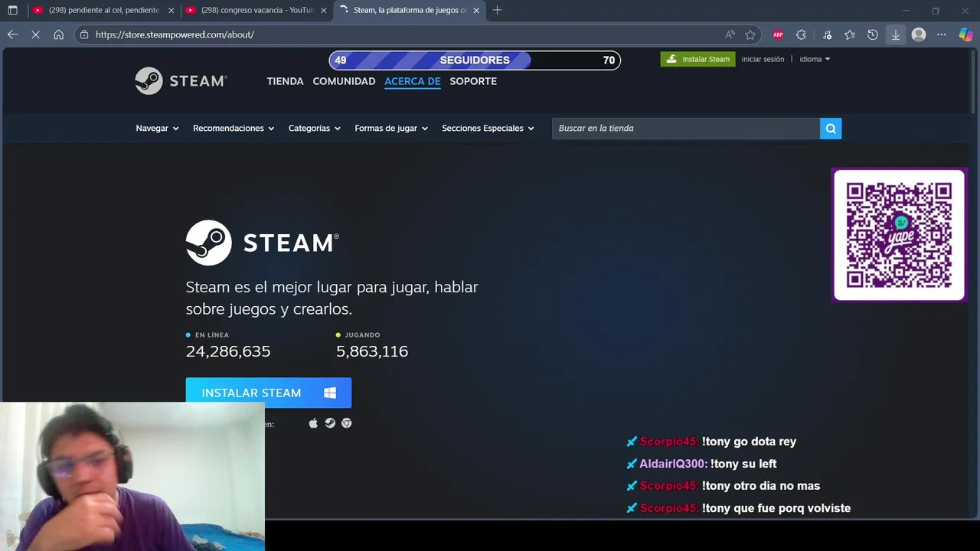
Task: Open browser History clock icon
Action: (x=873, y=34)
